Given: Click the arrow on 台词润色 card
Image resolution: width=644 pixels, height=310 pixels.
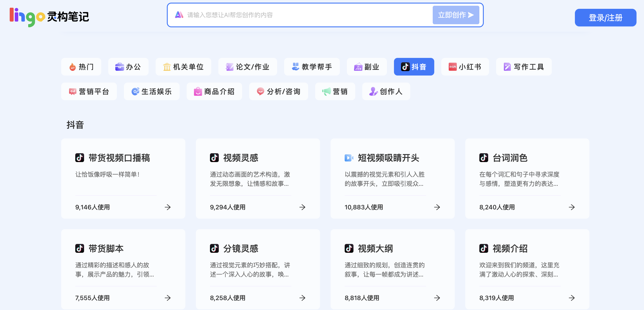Looking at the screenshot, I should point(572,207).
